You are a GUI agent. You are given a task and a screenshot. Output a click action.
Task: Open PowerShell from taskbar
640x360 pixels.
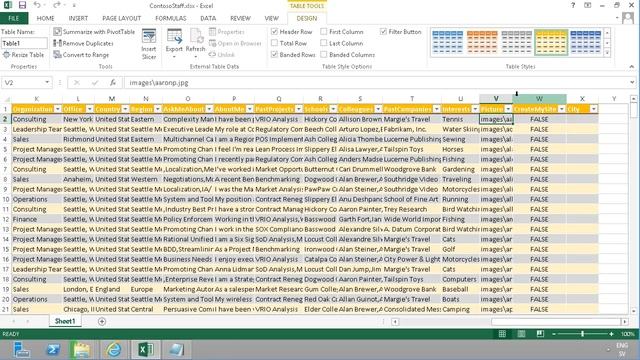click(52, 350)
